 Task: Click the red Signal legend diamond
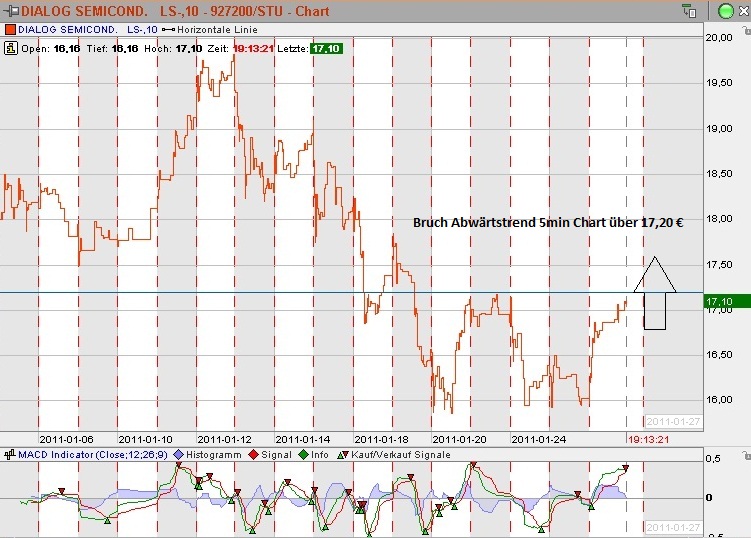[254, 455]
